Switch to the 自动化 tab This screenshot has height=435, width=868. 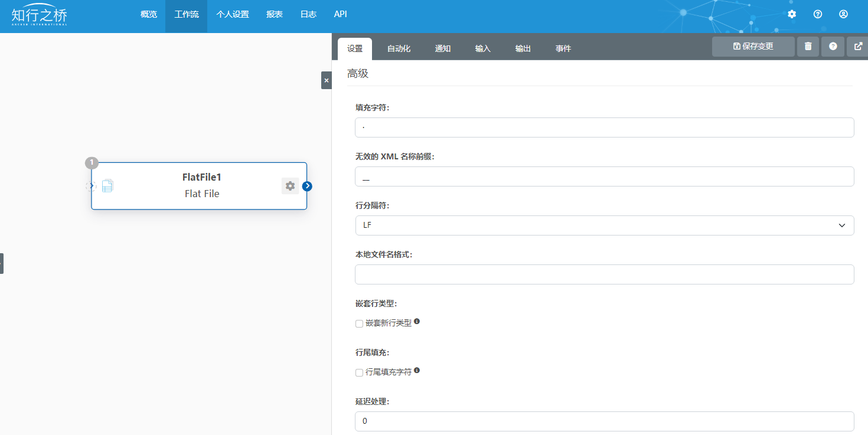click(399, 48)
